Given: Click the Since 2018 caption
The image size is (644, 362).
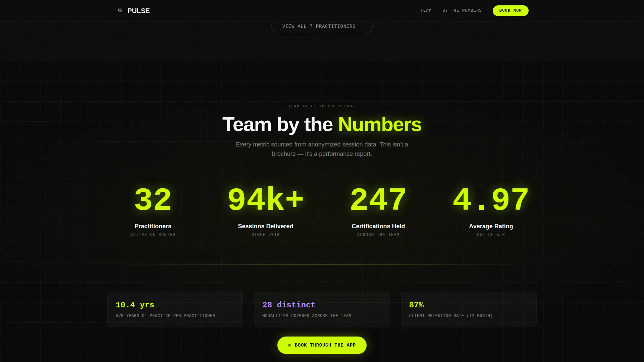Looking at the screenshot, I should 266,235.
